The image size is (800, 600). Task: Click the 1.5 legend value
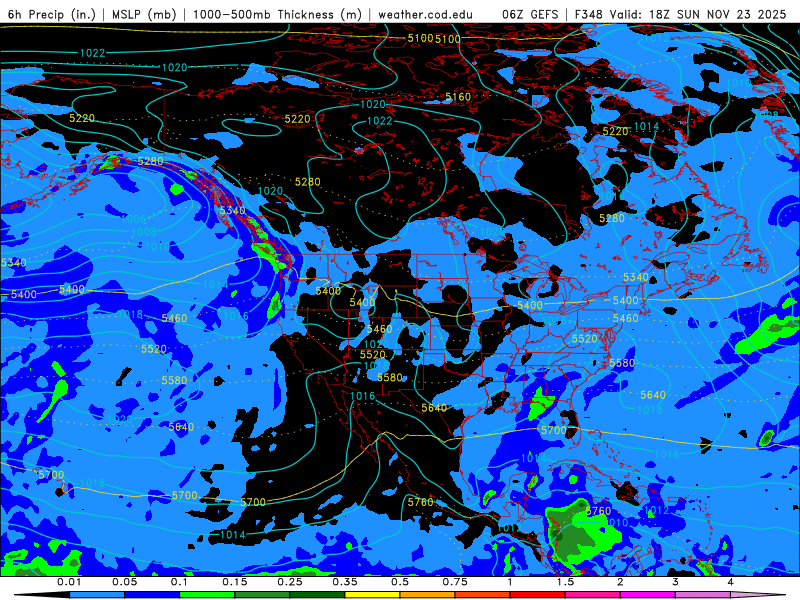[565, 582]
